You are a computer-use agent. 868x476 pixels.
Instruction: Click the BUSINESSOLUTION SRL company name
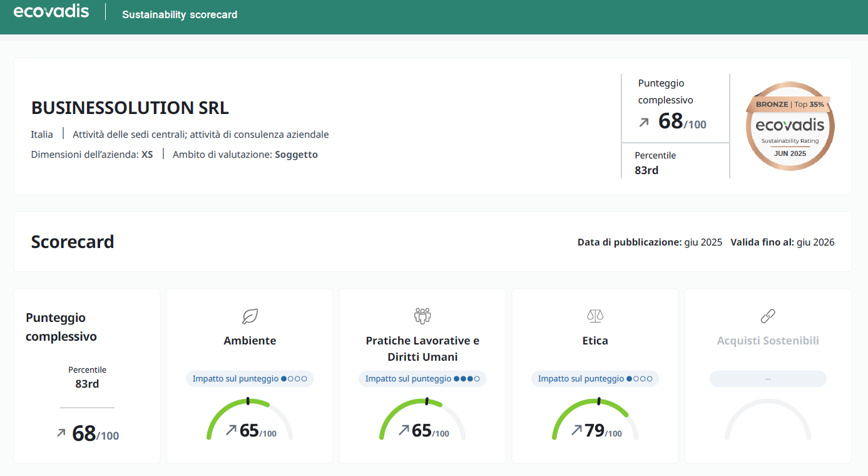pos(130,108)
